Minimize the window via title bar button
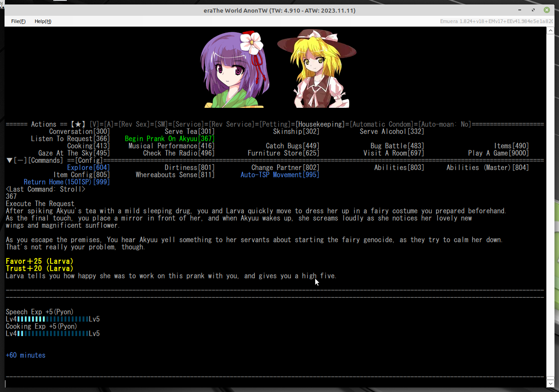The height and width of the screenshot is (392, 559). click(x=520, y=10)
